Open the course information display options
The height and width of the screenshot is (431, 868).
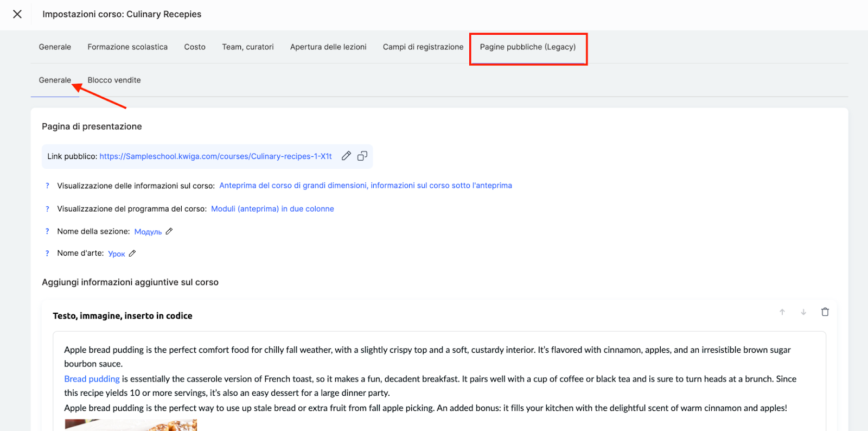[365, 186]
